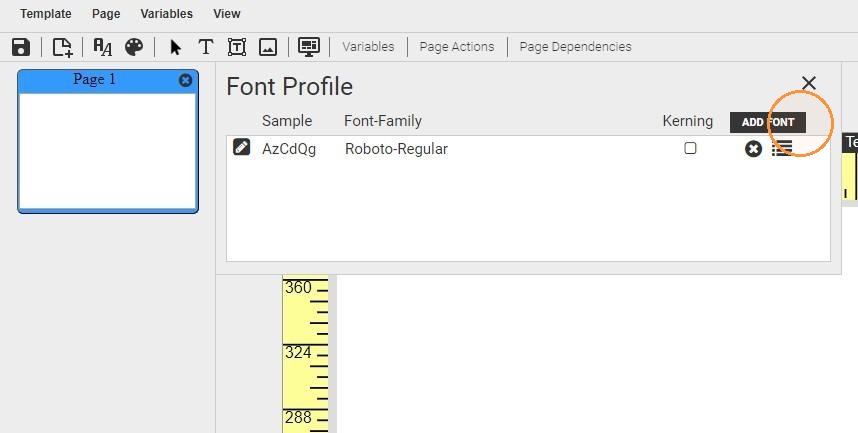Select the pointer arrow tool

175,47
